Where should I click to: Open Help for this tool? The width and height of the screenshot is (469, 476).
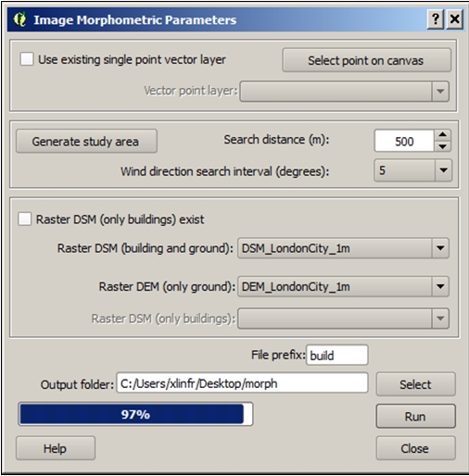tap(56, 448)
